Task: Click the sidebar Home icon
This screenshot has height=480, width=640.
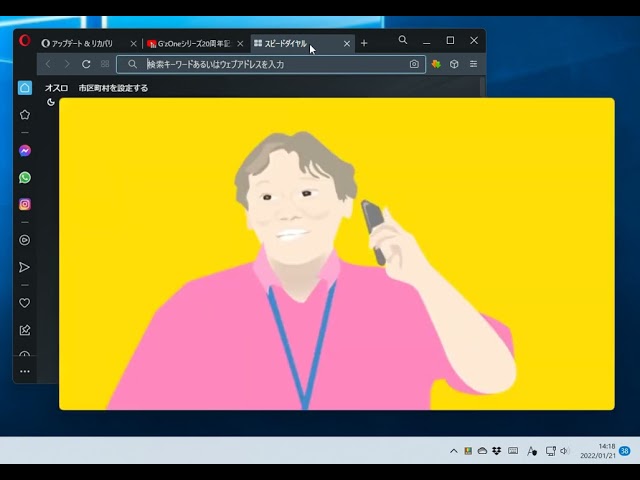Action: point(25,88)
